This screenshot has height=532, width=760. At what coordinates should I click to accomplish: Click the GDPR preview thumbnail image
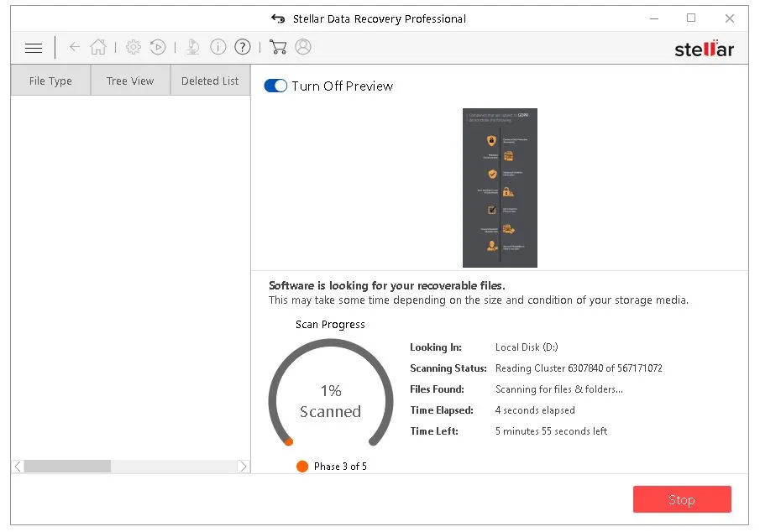tap(500, 187)
